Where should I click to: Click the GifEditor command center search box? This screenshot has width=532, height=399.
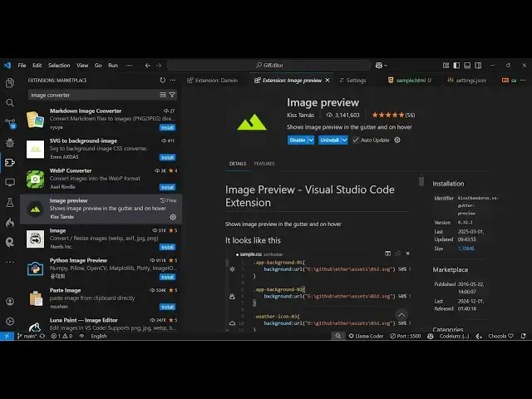(x=268, y=65)
